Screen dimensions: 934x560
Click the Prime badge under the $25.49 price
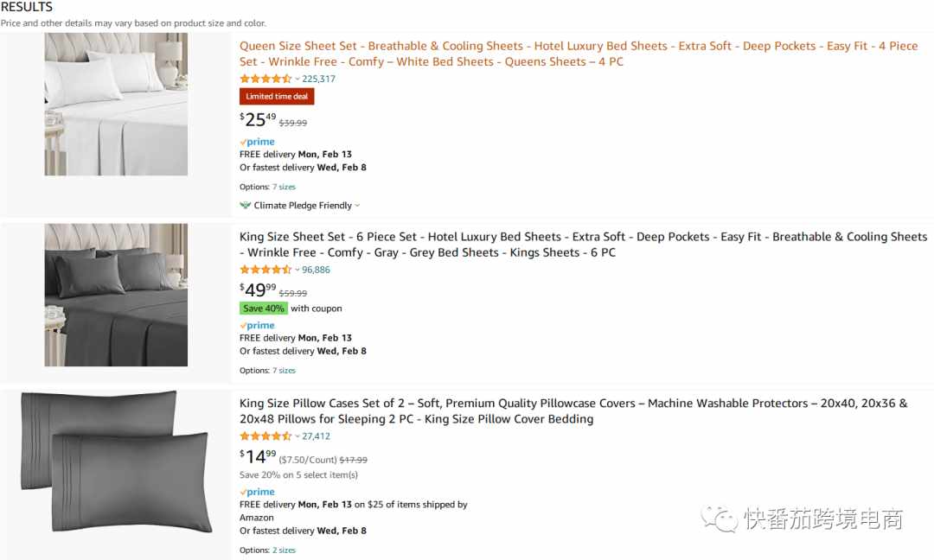pos(258,142)
